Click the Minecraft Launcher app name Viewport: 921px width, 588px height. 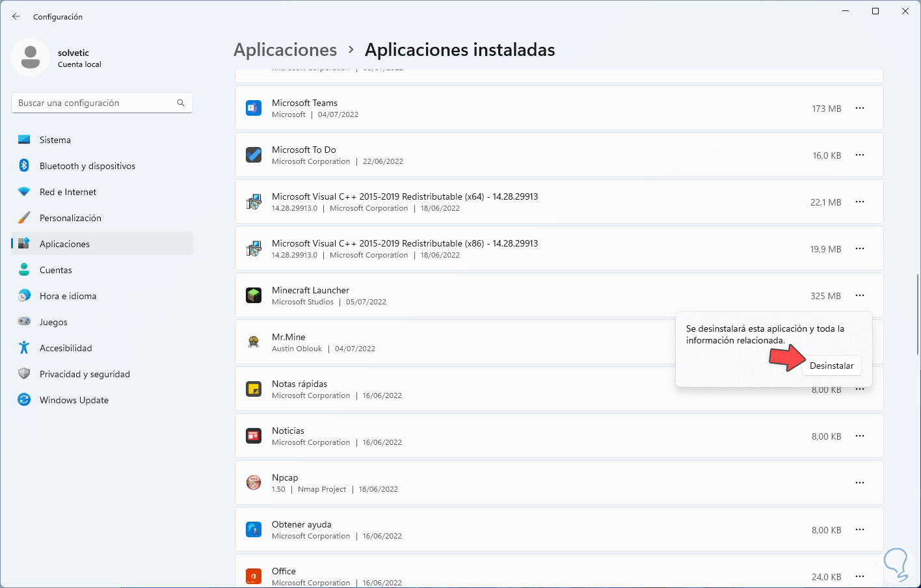pos(310,290)
